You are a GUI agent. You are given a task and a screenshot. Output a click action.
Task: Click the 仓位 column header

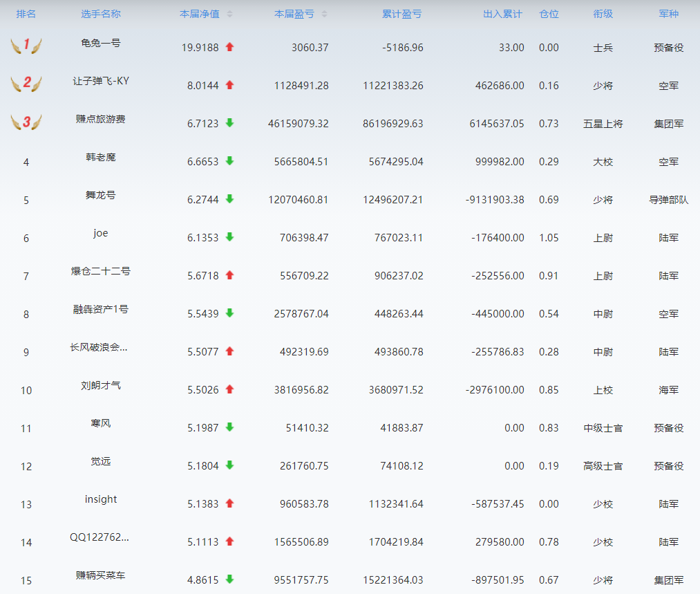(549, 14)
